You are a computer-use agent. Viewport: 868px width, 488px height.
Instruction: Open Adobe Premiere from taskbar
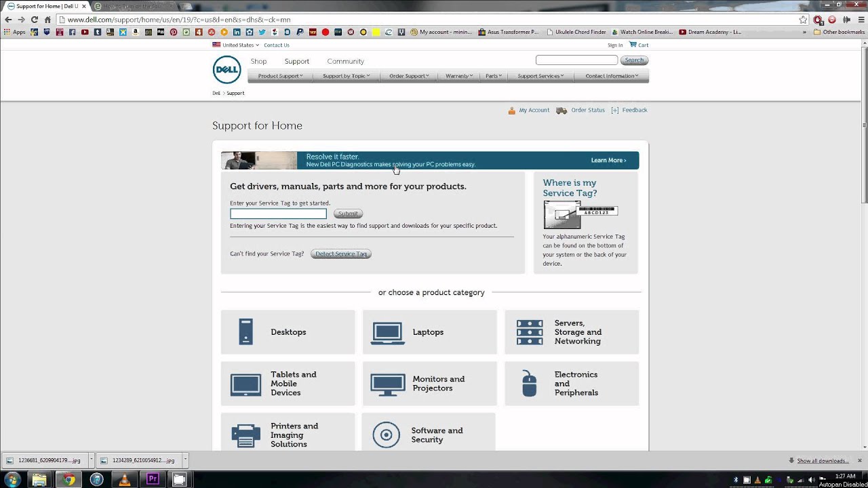tap(152, 480)
